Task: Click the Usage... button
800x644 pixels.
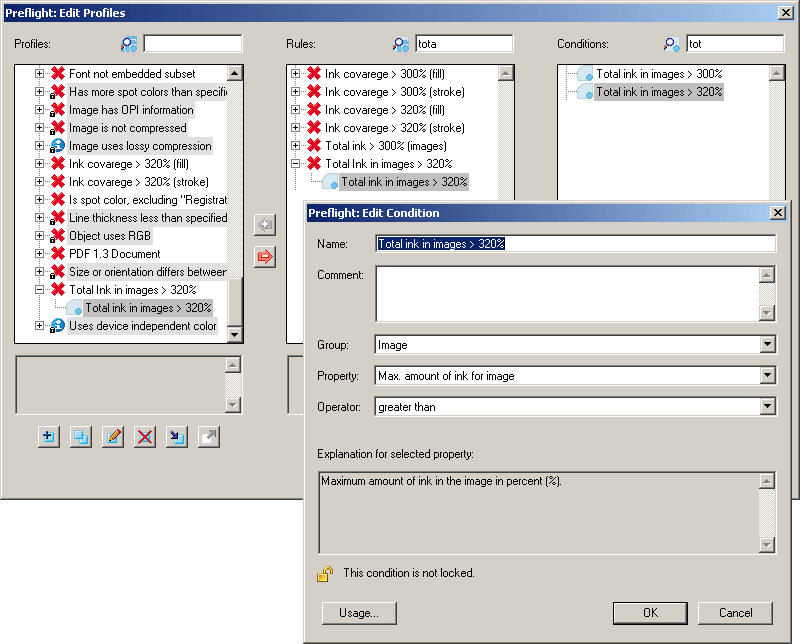Action: [359, 613]
